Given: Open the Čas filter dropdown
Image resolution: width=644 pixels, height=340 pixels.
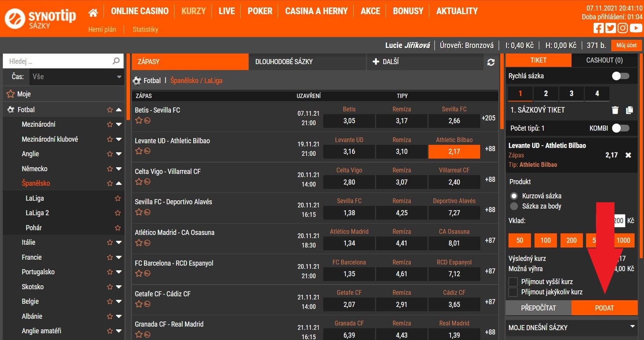Looking at the screenshot, I should (x=77, y=77).
